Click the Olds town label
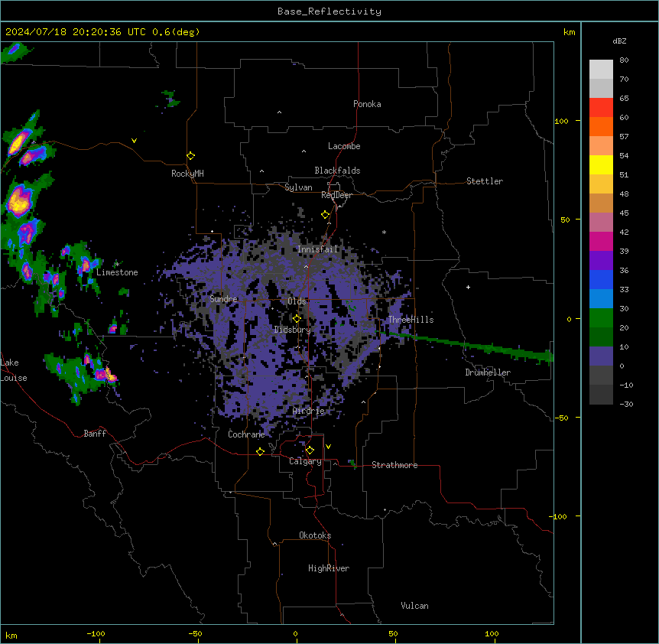The height and width of the screenshot is (644, 659). tap(297, 301)
